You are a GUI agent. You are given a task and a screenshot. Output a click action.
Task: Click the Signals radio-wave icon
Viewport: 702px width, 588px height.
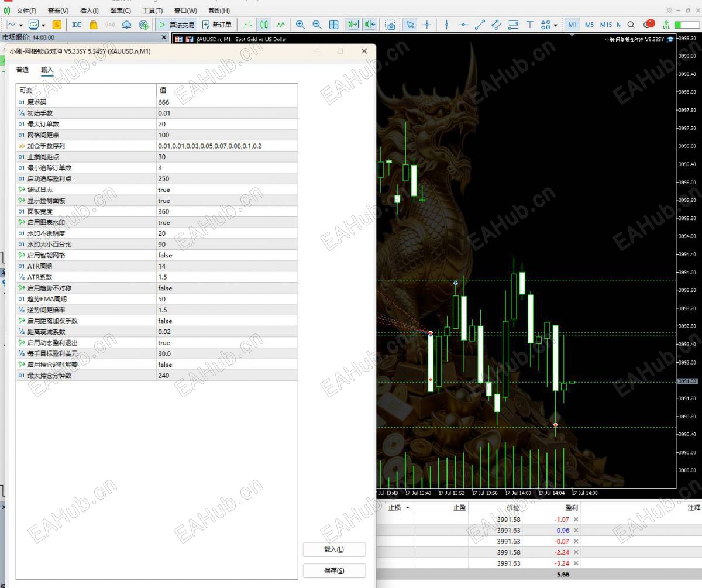click(x=109, y=25)
